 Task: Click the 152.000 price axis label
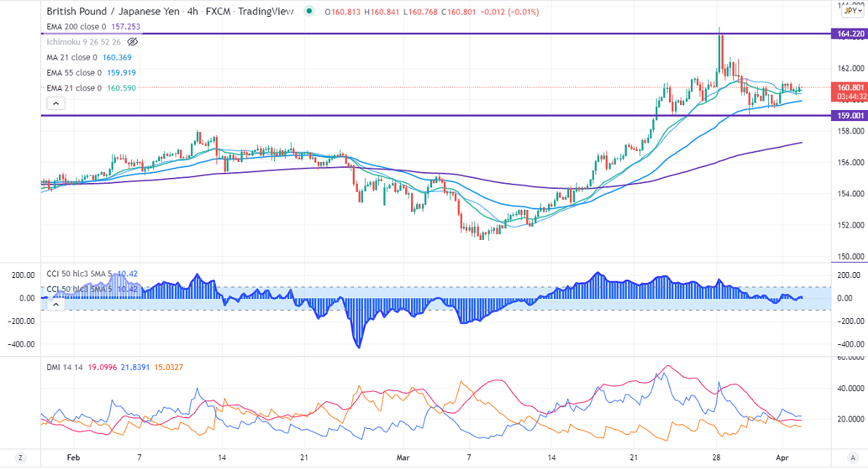[851, 225]
